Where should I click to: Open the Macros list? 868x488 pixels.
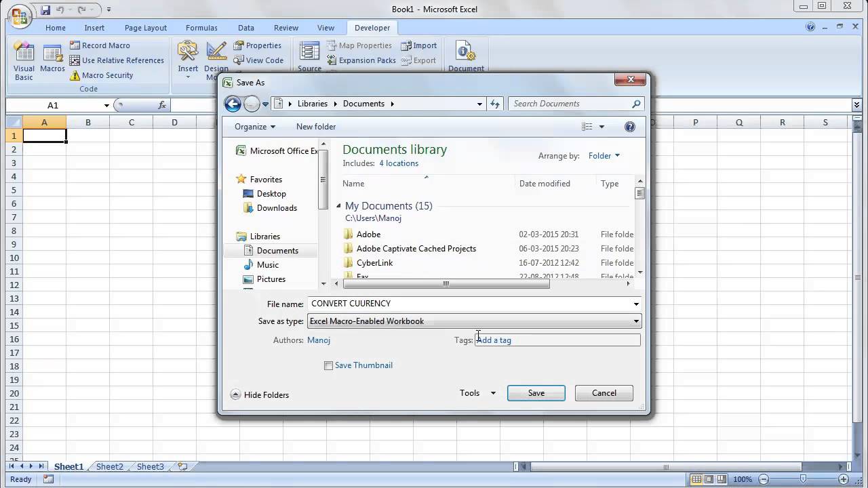[x=52, y=59]
